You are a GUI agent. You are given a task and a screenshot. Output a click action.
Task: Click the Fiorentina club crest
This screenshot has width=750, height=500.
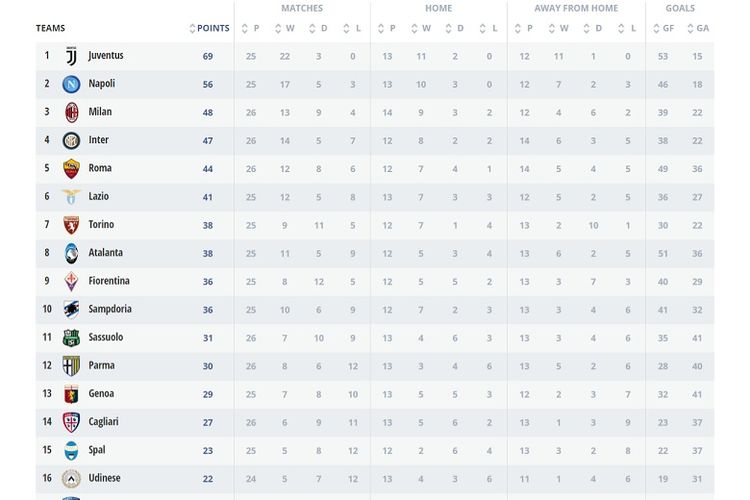71,282
